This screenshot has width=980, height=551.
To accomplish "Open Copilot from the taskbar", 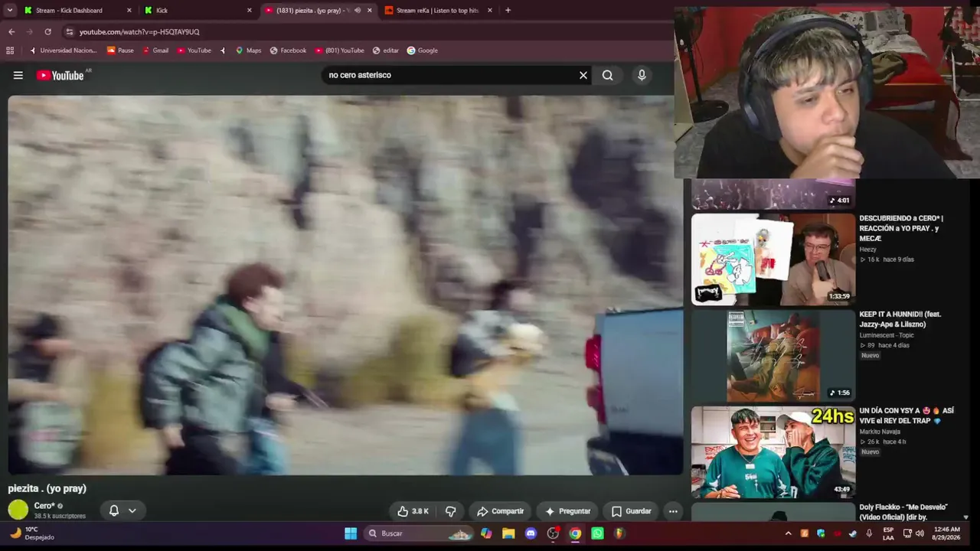I will tap(486, 533).
